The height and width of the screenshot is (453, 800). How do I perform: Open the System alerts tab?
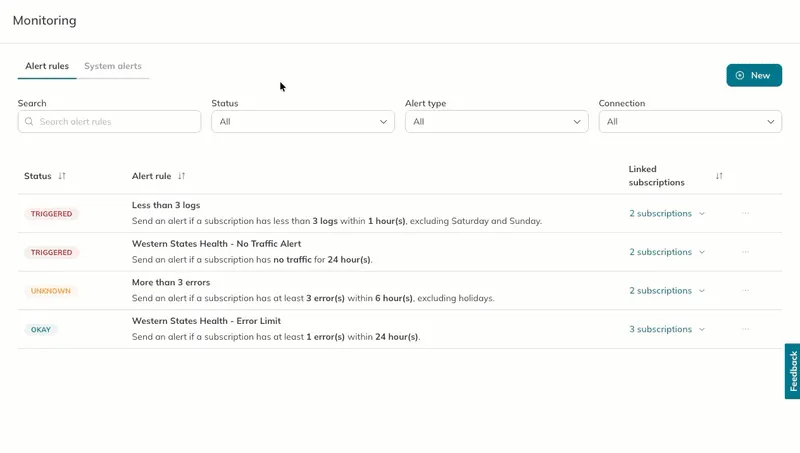pos(113,66)
